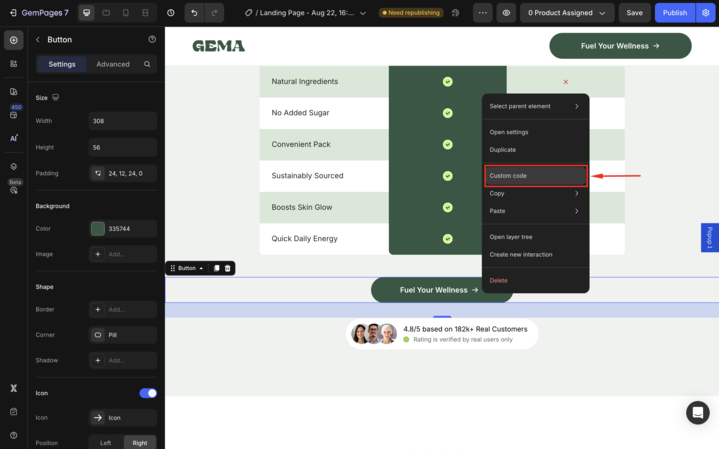The width and height of the screenshot is (719, 449).
Task: Open the 0 Product Assigned dropdown
Action: (x=566, y=13)
